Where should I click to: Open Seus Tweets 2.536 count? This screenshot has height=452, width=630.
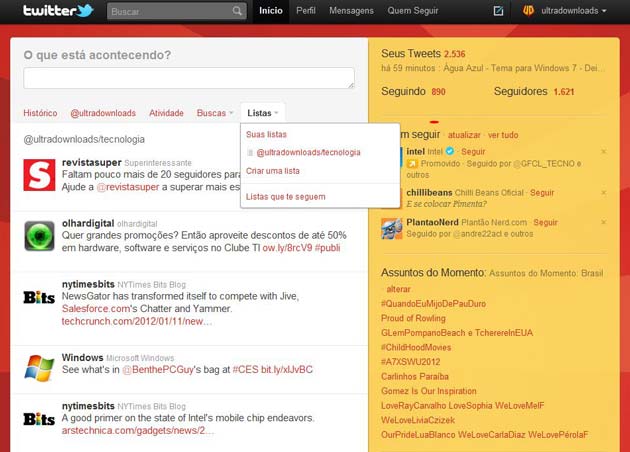coord(423,53)
